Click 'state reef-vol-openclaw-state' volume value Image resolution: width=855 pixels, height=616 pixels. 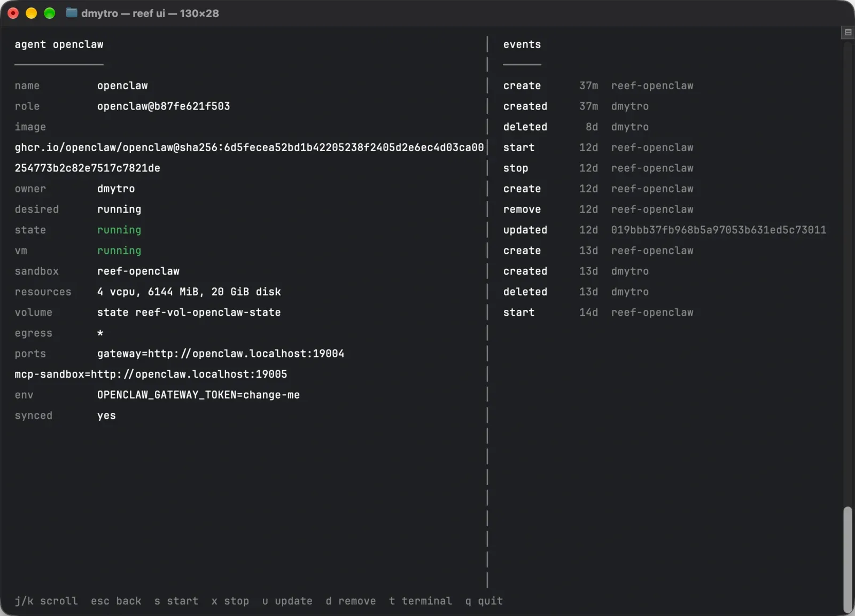pos(189,313)
